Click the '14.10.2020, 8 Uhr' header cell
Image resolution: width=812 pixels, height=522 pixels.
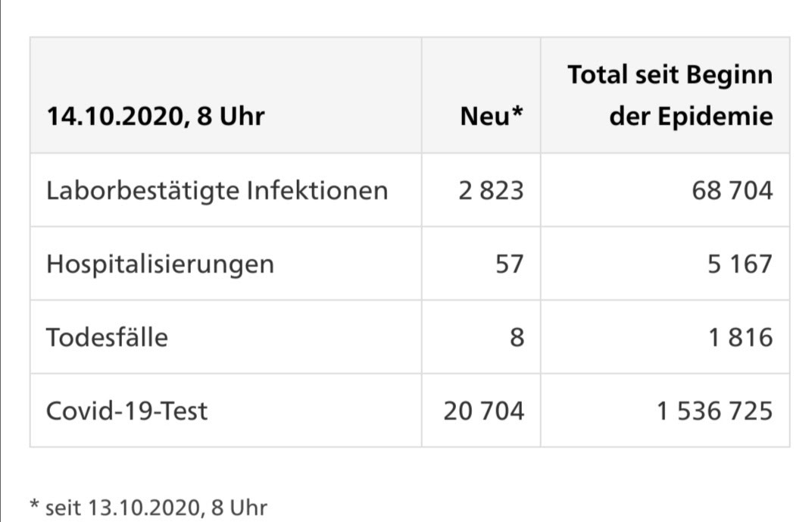coord(155,117)
